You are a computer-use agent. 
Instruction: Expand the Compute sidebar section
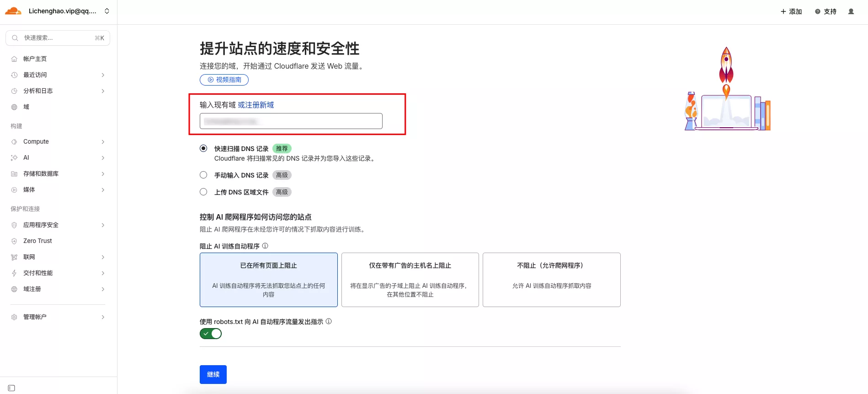103,142
